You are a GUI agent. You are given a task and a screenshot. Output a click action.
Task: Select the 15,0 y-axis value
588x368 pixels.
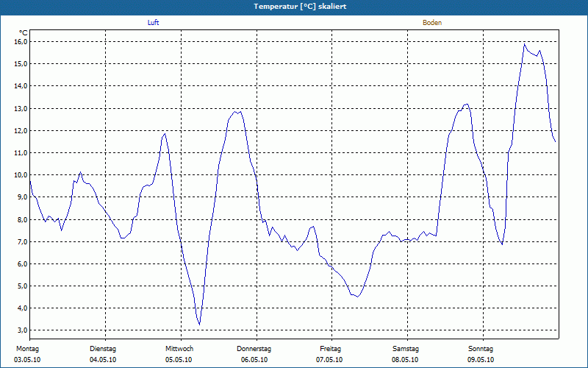point(21,64)
